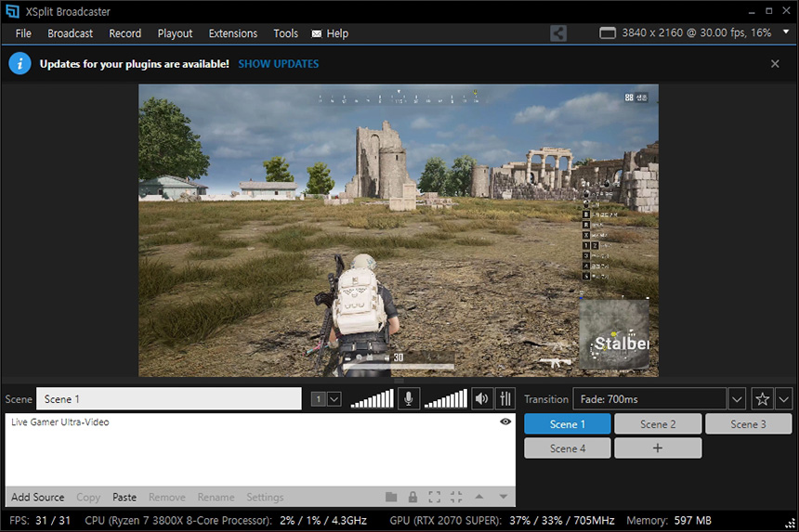The height and width of the screenshot is (532, 799).
Task: Click the group sources folder icon
Action: (x=391, y=497)
